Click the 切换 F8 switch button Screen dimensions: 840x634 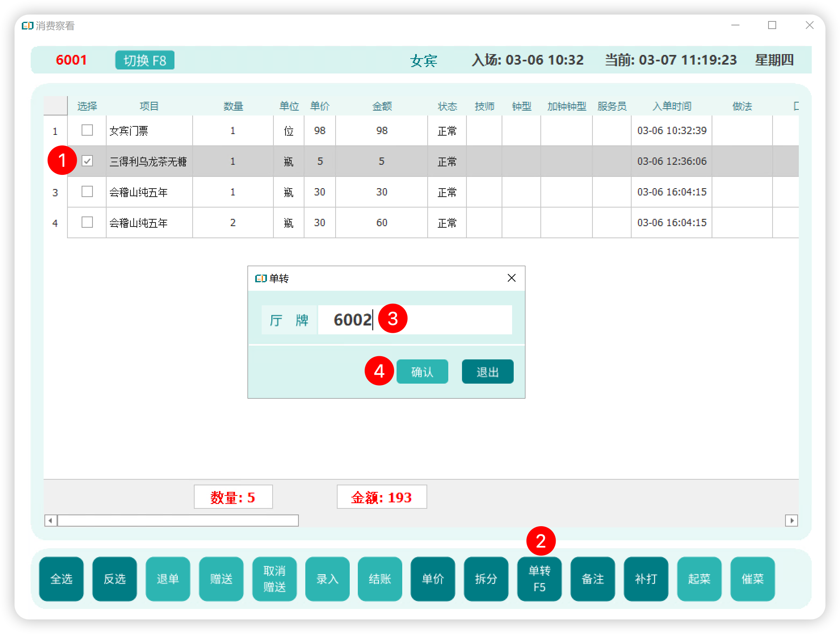145,60
